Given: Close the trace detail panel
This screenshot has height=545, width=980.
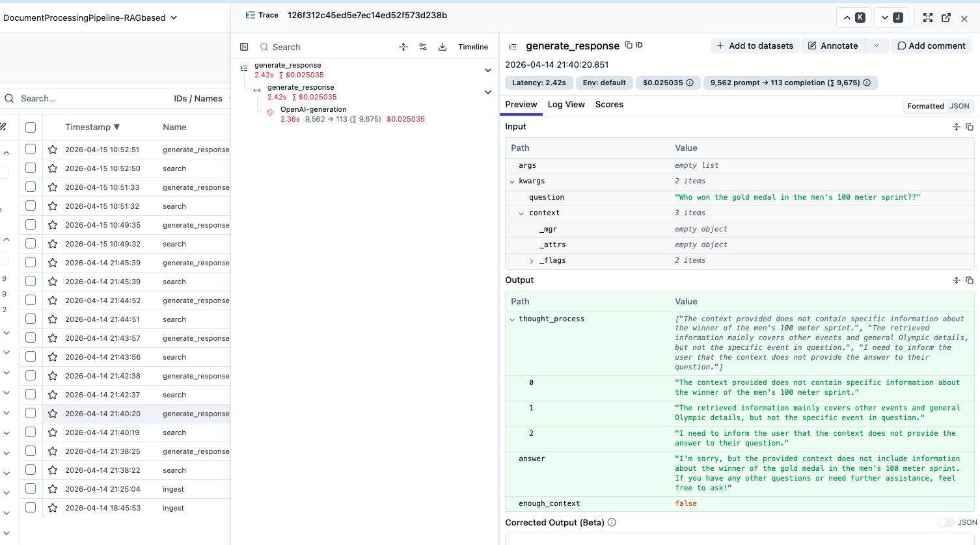Looking at the screenshot, I should 964,19.
